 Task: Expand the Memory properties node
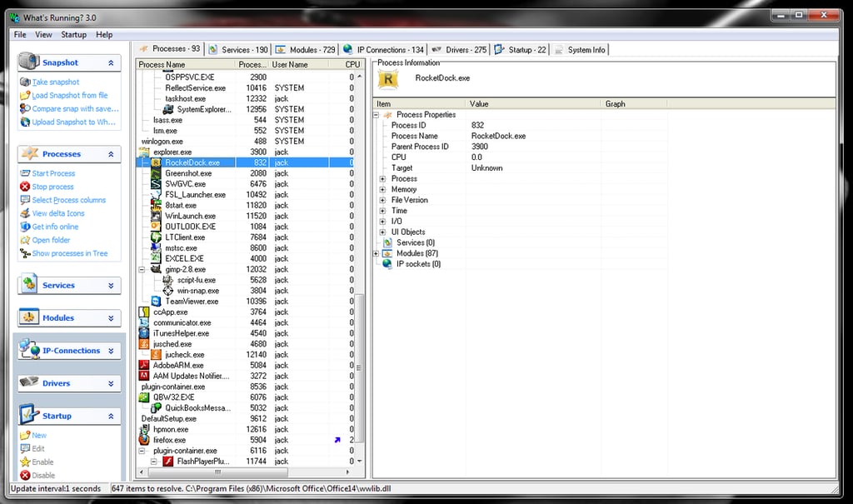point(382,189)
